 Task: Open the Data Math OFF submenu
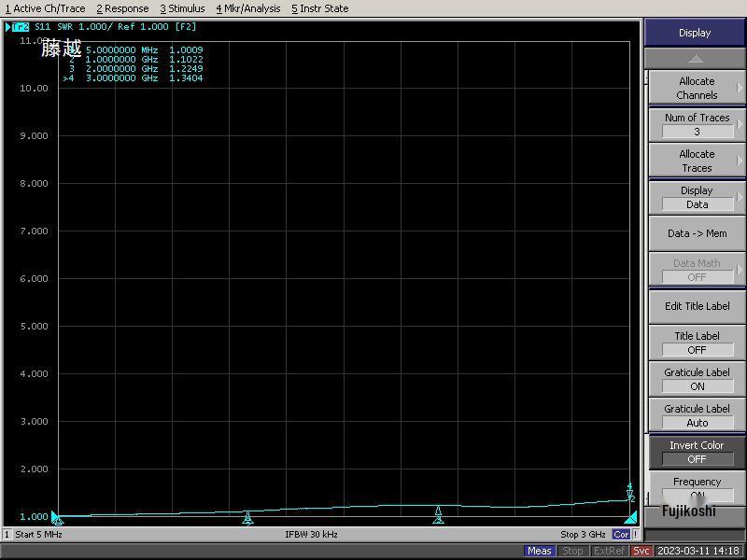[697, 270]
